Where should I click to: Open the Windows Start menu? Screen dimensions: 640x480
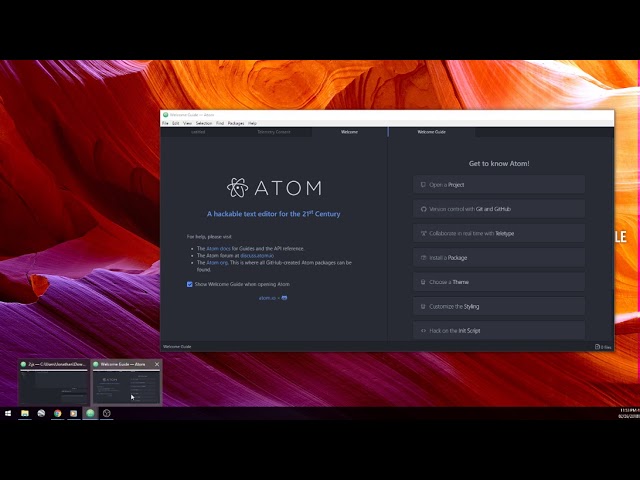(x=8, y=413)
